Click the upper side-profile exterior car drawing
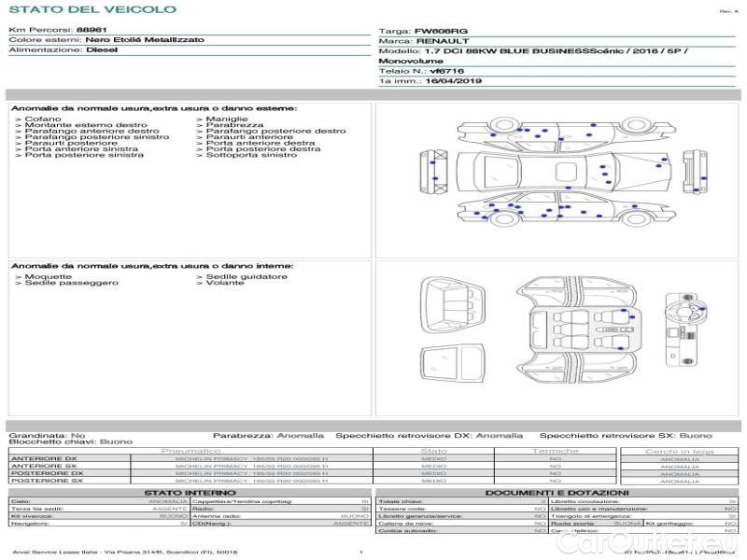This screenshot has width=747, height=560. pyautogui.click(x=566, y=135)
